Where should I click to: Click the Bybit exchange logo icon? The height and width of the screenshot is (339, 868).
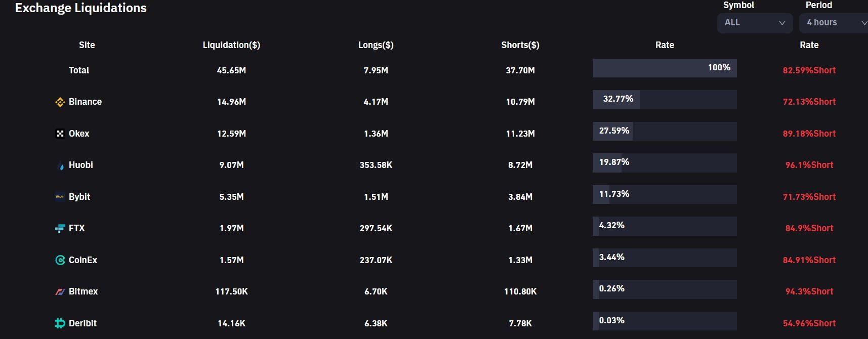60,197
